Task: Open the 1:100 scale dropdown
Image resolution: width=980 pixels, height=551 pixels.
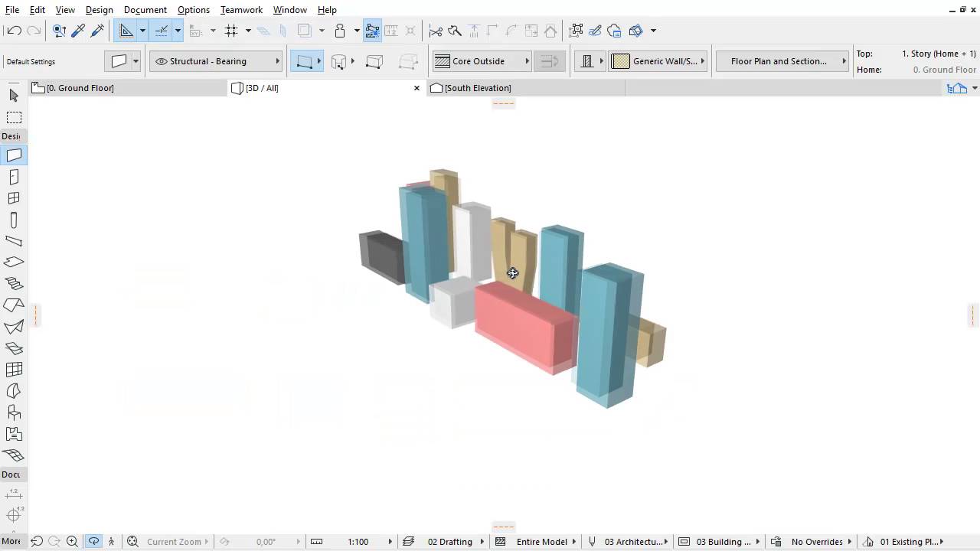Action: (358, 541)
